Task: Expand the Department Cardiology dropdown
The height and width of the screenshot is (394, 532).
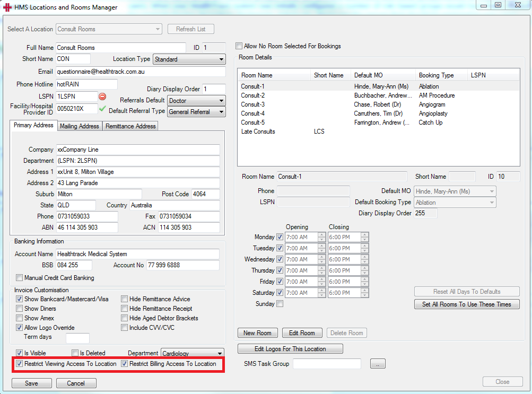Action: coord(193,353)
